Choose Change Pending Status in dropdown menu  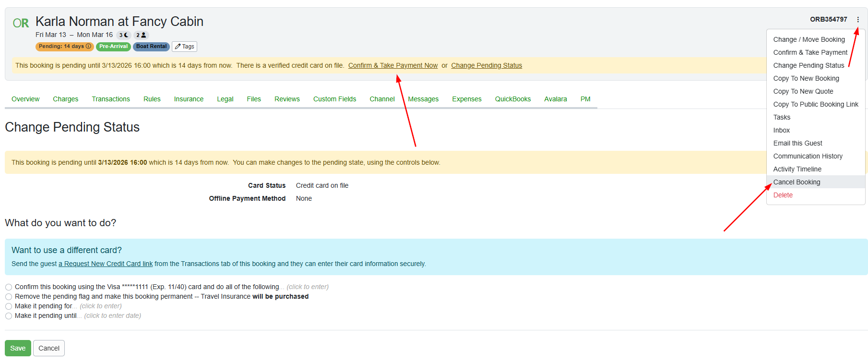coord(816,65)
